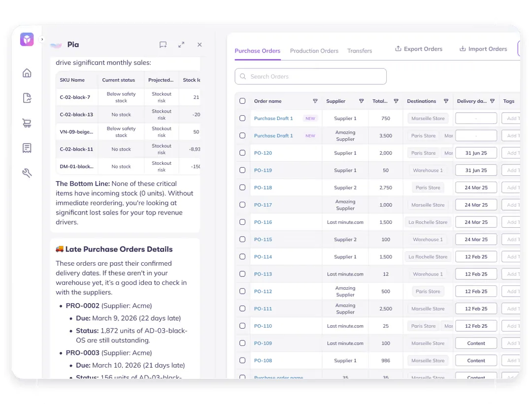Filter the Destinations column
The height and width of the screenshot is (404, 532).
(446, 101)
